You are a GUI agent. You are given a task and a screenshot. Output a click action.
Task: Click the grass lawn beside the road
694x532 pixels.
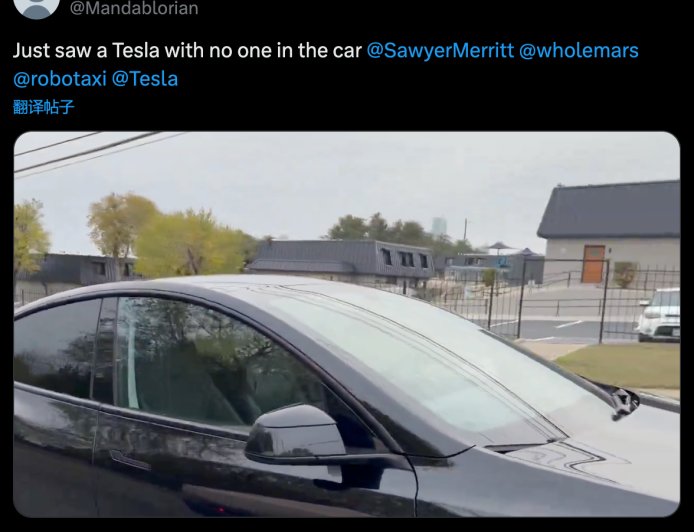(620, 365)
